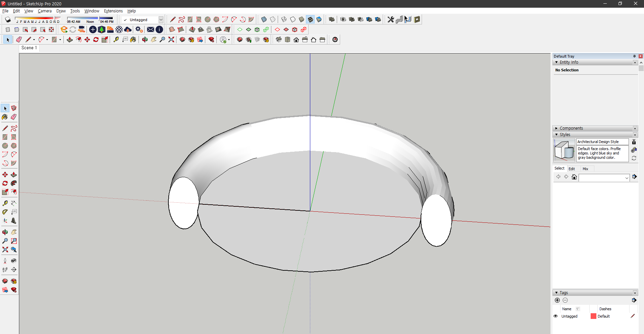This screenshot has height=334, width=644.
Task: Select the Look Around eye tool
Action: coord(14,261)
